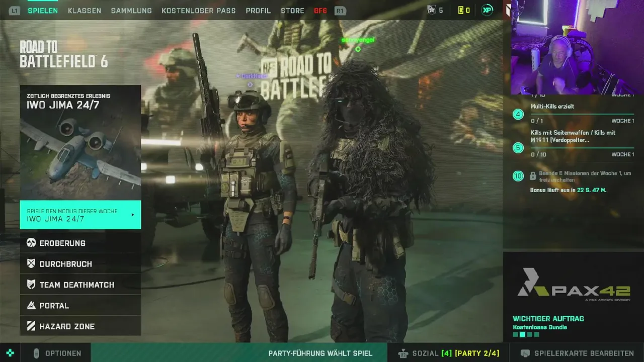
Task: Select the 'Multi-Kills erzielt' mission text
Action: tap(552, 107)
